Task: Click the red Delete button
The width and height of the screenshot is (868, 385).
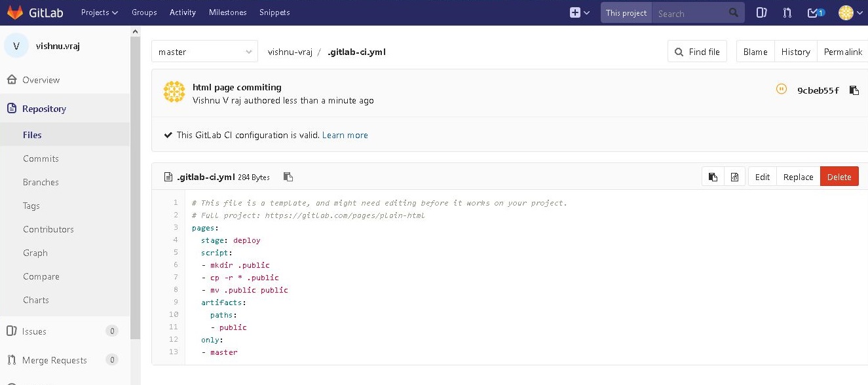Action: coord(839,177)
